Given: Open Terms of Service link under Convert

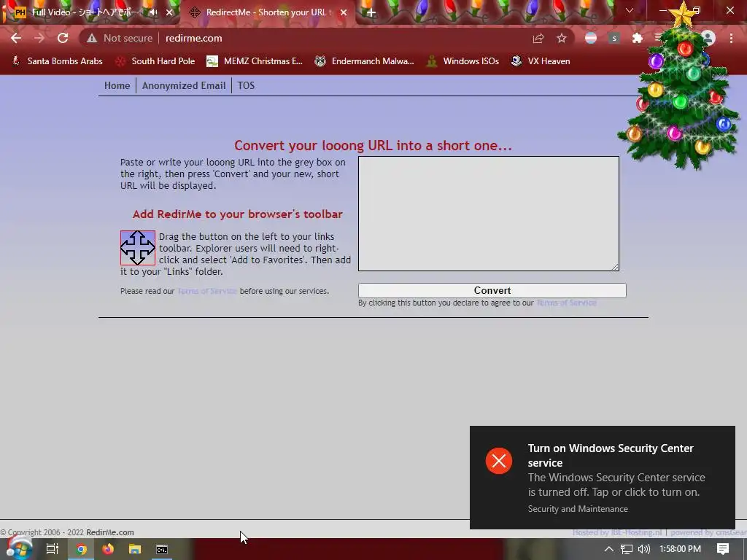Looking at the screenshot, I should tap(566, 303).
